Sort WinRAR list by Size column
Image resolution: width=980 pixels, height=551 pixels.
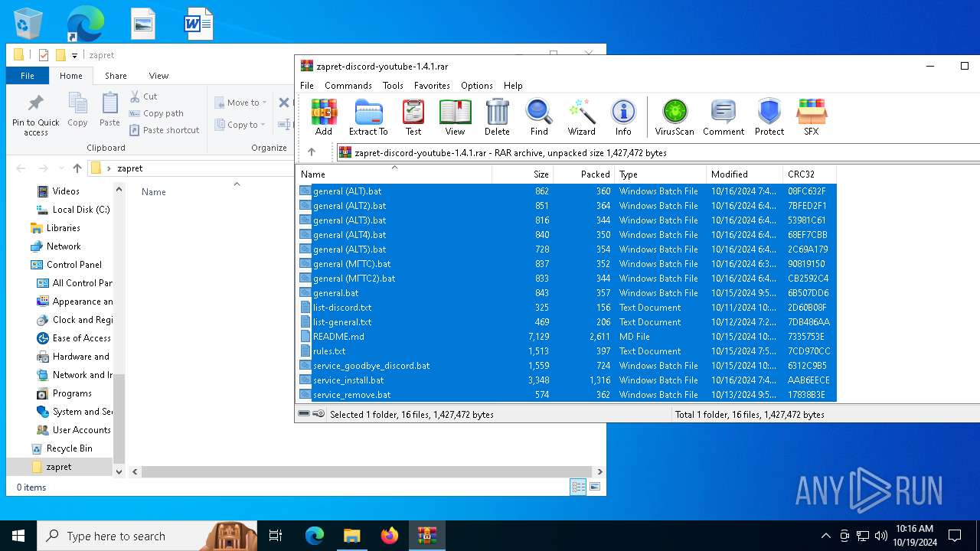click(522, 174)
